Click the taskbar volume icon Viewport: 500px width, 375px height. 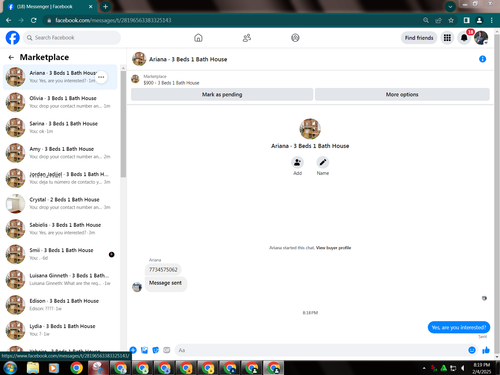[462, 368]
